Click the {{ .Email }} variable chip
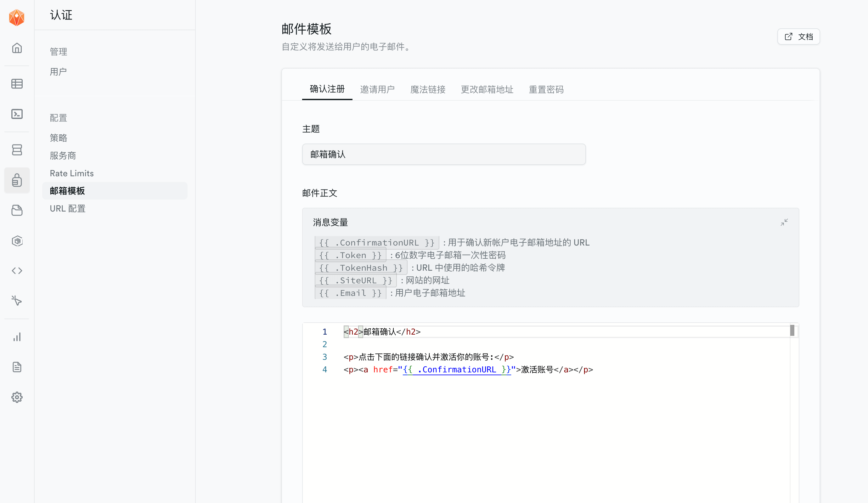The height and width of the screenshot is (503, 868). 350,293
